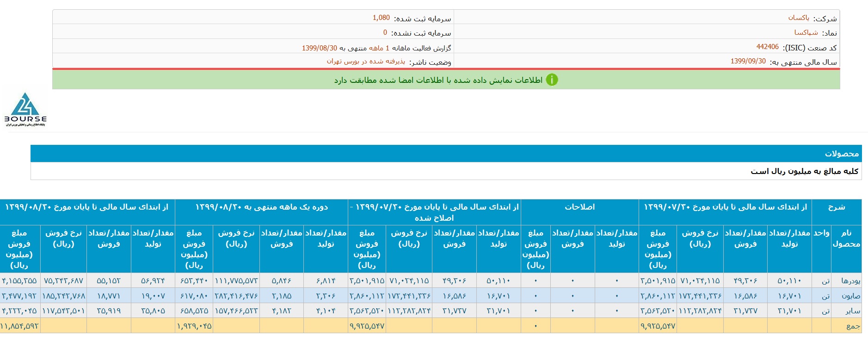Screen dimensions: 868x342
Task: Select the صابون product row name
Action: point(851,296)
